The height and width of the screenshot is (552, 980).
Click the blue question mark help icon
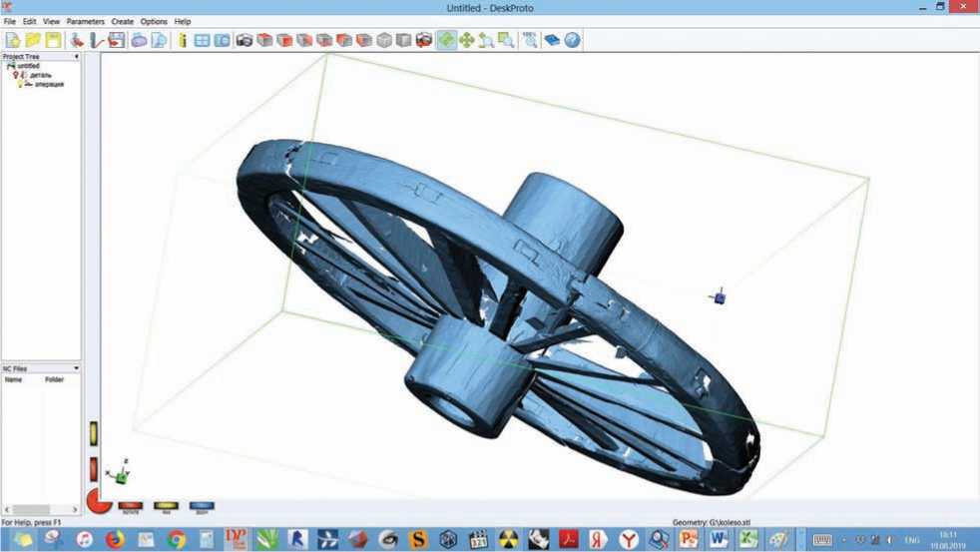[572, 40]
